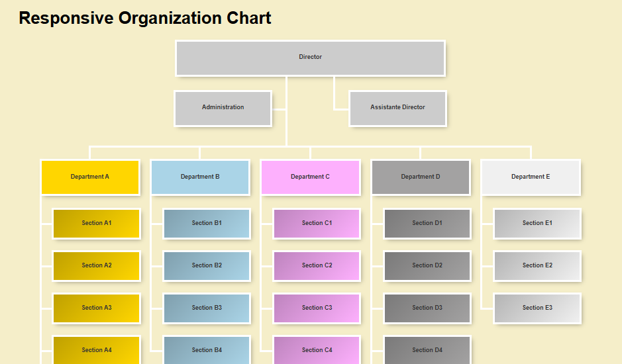Image resolution: width=622 pixels, height=364 pixels.
Task: Click the Responsive Organization Chart heading
Action: click(145, 19)
